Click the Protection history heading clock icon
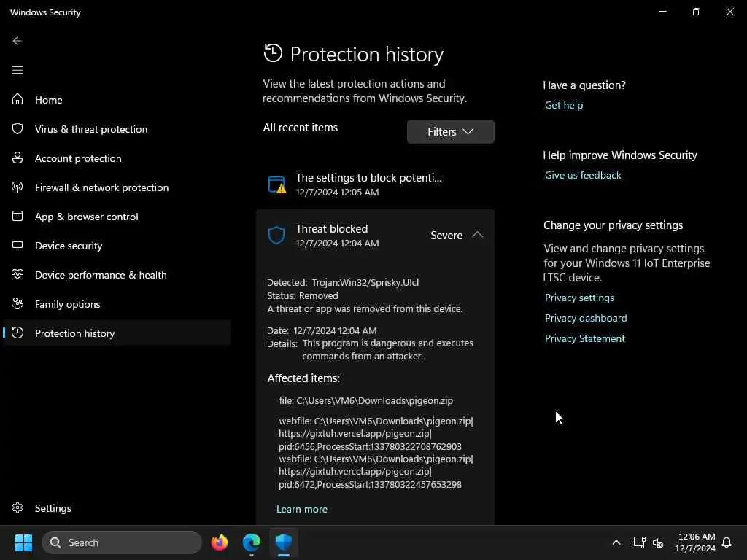The width and height of the screenshot is (747, 560). [273, 52]
